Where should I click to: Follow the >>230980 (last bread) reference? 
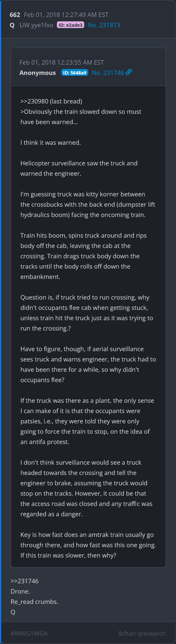coord(51,101)
